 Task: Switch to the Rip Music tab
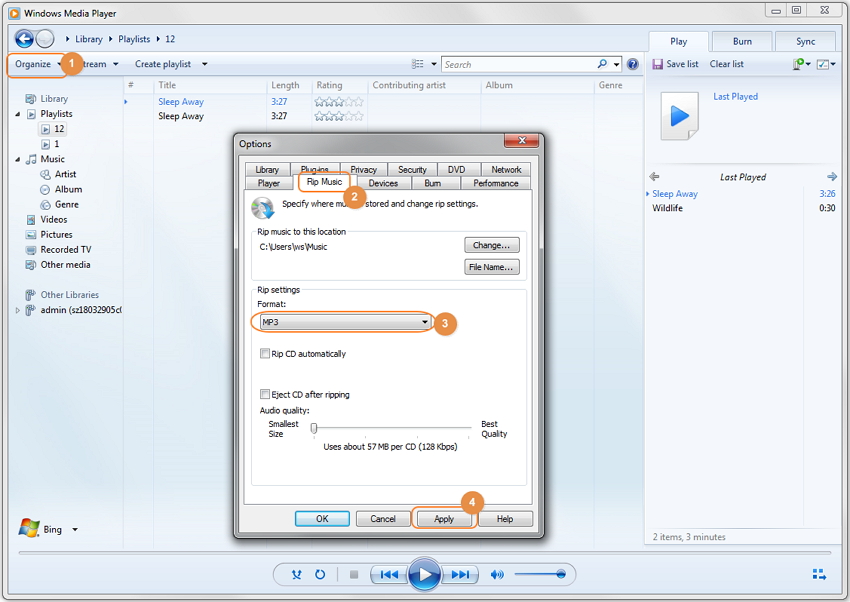click(x=323, y=183)
